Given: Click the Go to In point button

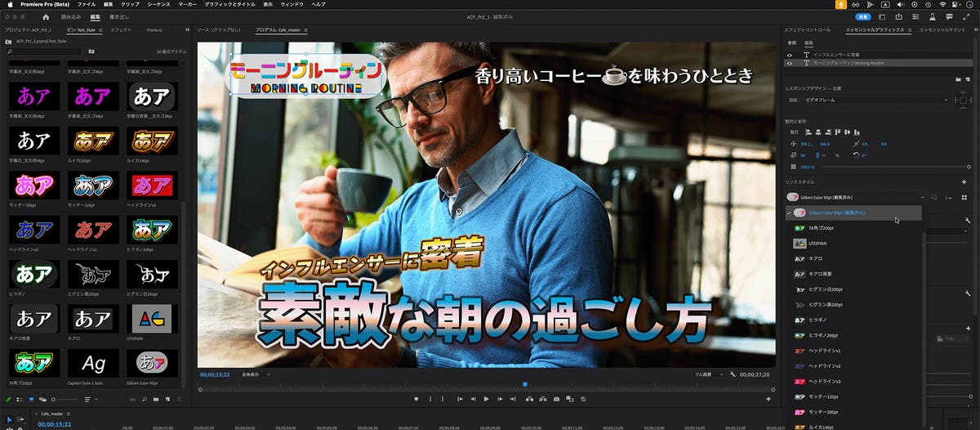Looking at the screenshot, I should point(460,399).
